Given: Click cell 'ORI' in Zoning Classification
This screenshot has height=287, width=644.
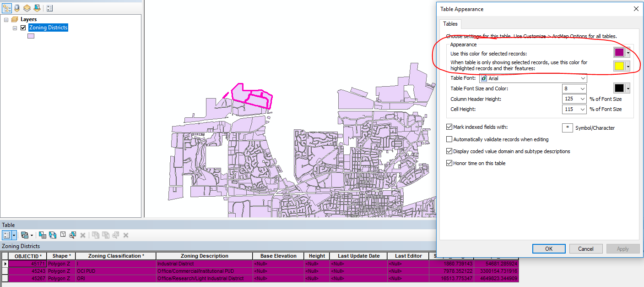Looking at the screenshot, I should pos(116,278).
